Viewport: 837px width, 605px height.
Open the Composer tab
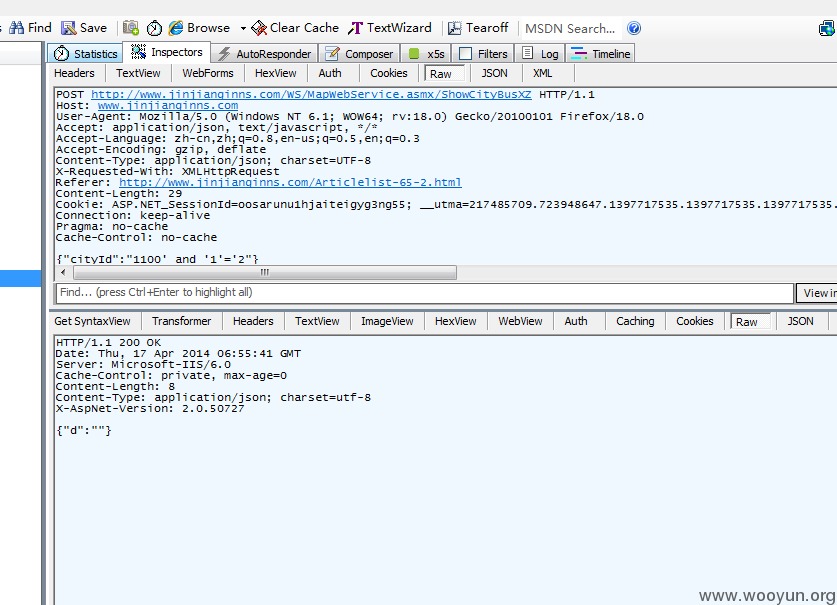pyautogui.click(x=359, y=53)
